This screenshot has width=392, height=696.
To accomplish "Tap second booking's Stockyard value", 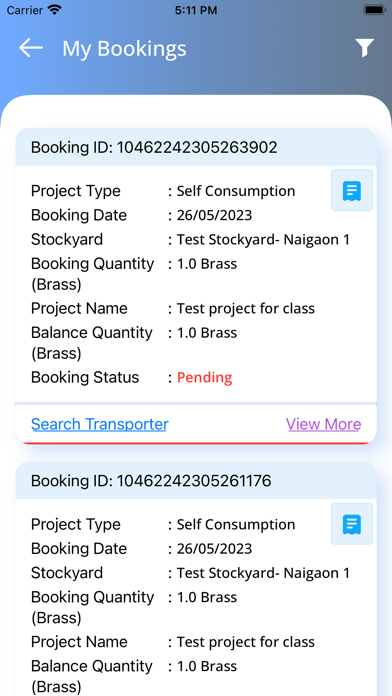I will 263,573.
